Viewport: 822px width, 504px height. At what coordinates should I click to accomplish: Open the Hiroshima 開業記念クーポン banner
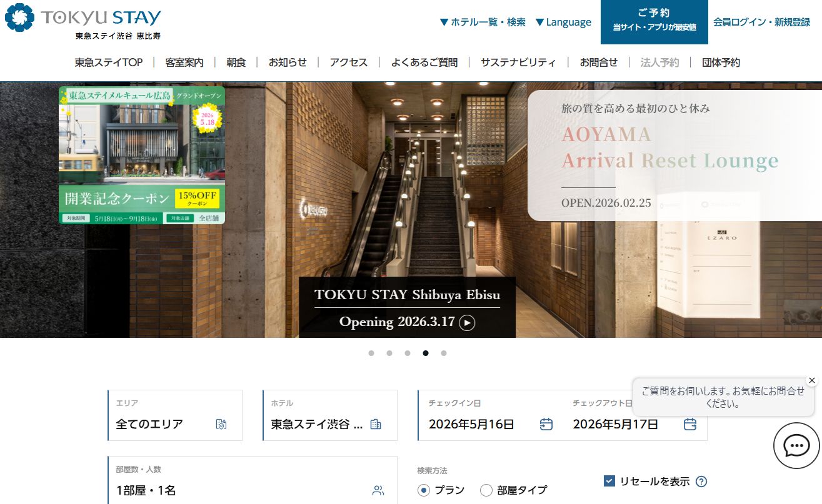(142, 155)
